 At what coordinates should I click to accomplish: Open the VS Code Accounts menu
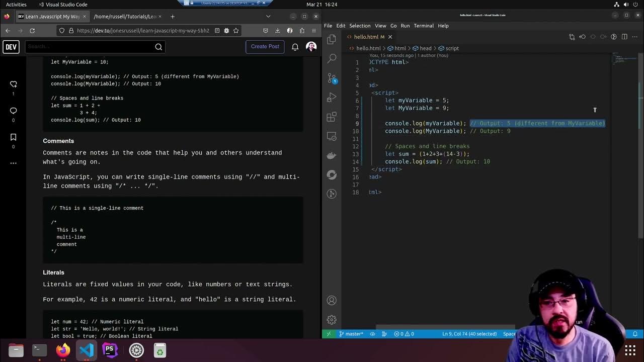click(x=332, y=300)
